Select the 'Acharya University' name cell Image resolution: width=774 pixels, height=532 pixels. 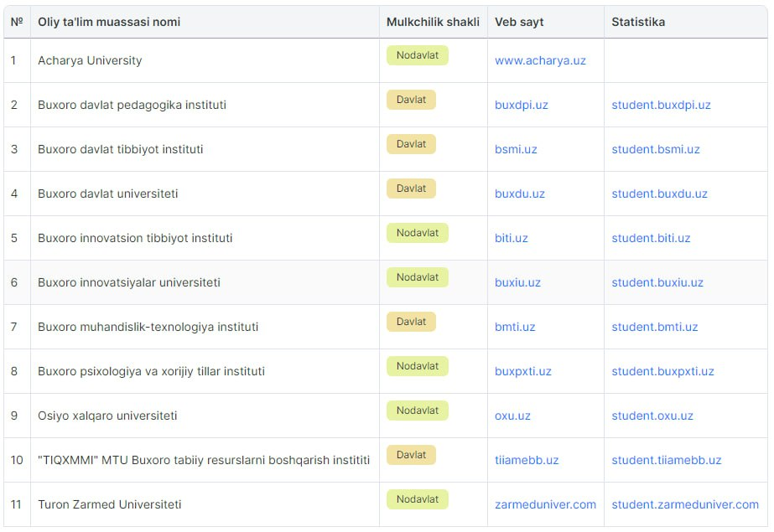point(205,60)
